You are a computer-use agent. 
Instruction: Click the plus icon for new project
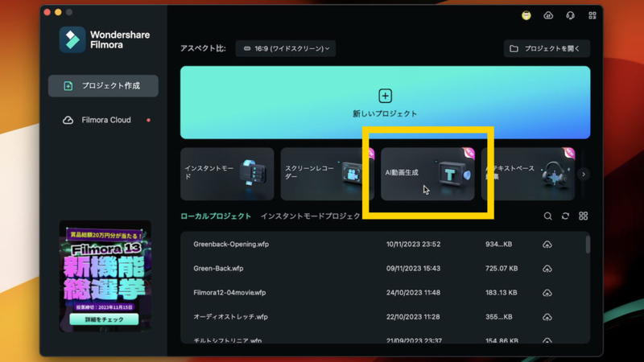pos(385,96)
